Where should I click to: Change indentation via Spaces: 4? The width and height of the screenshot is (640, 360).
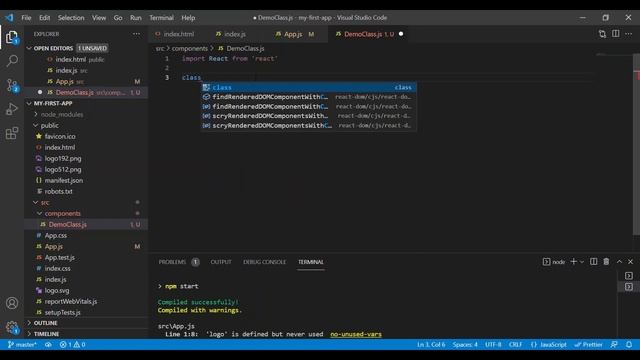click(x=465, y=344)
